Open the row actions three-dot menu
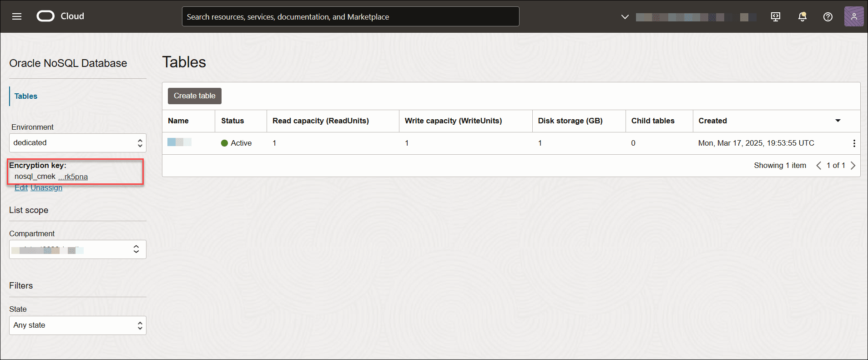Viewport: 868px width, 360px height. point(854,143)
